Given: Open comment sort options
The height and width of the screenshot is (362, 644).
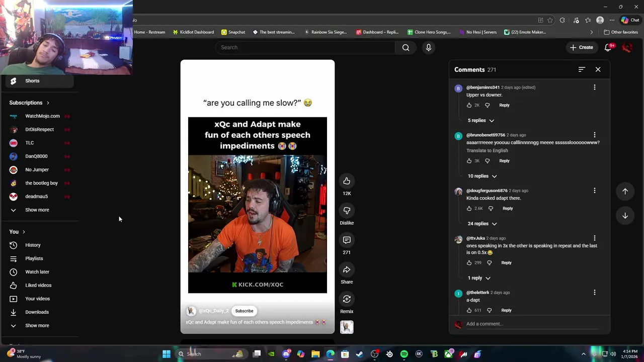Looking at the screenshot, I should tap(582, 69).
